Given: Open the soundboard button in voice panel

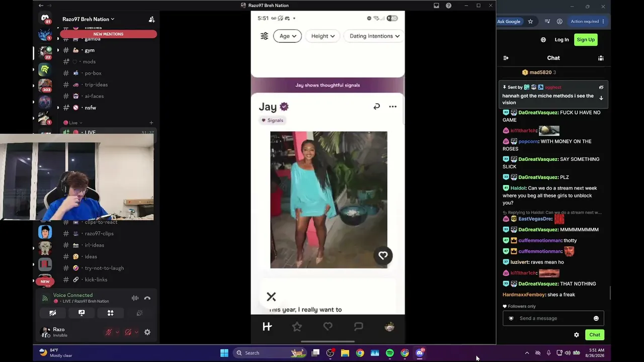Looking at the screenshot, I should tap(139, 313).
